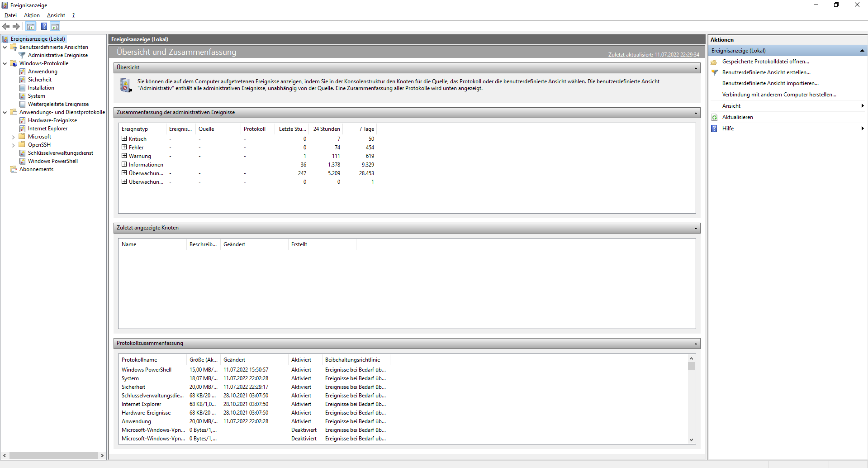Click the Internet Explorer log icon
This screenshot has width=868, height=468.
(x=22, y=129)
